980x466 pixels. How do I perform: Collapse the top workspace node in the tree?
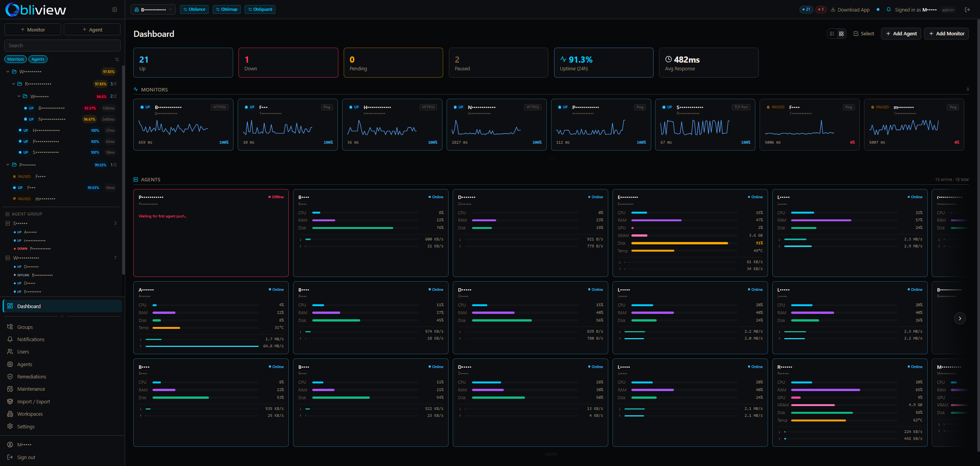tap(7, 71)
